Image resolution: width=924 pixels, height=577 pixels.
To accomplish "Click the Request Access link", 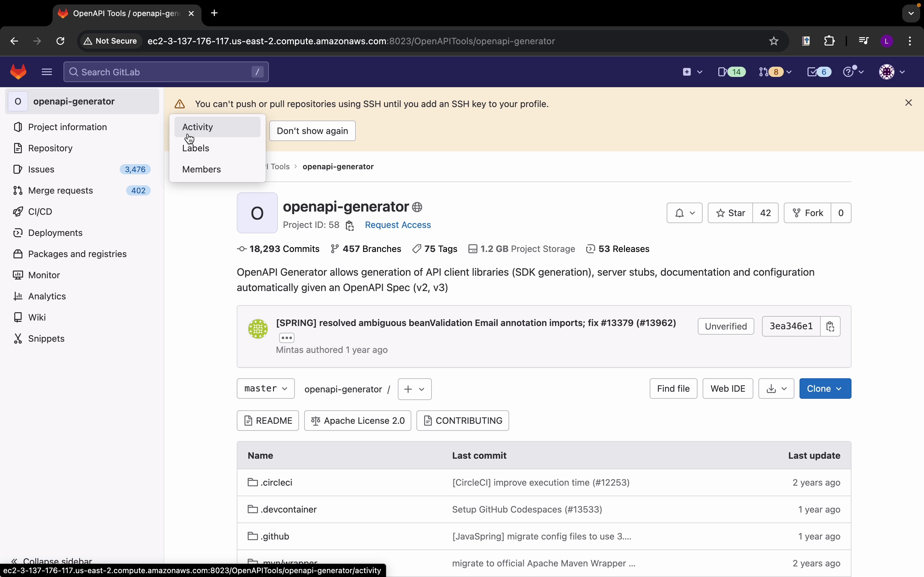I will point(398,225).
